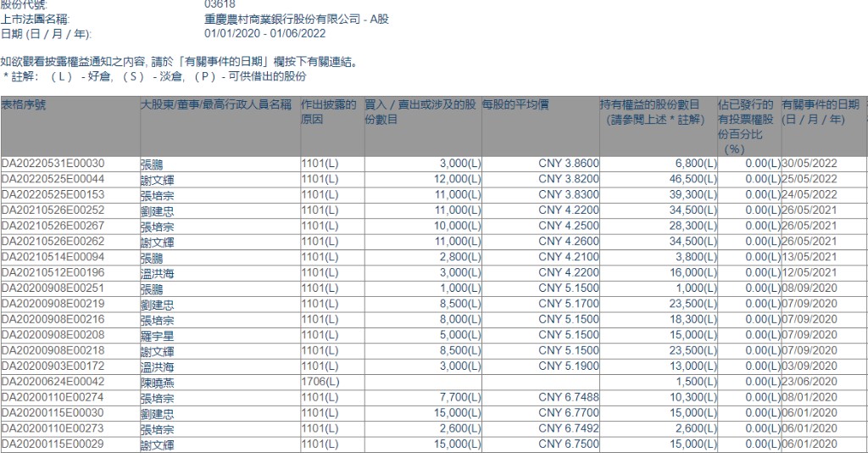Click average price CNY 6.7492
This screenshot has width=868, height=453.
569,428
